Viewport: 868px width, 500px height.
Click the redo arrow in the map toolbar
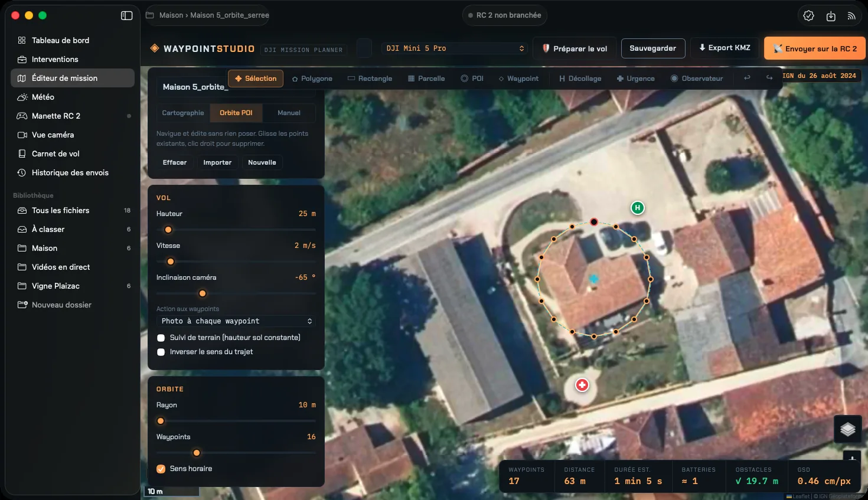click(x=769, y=78)
